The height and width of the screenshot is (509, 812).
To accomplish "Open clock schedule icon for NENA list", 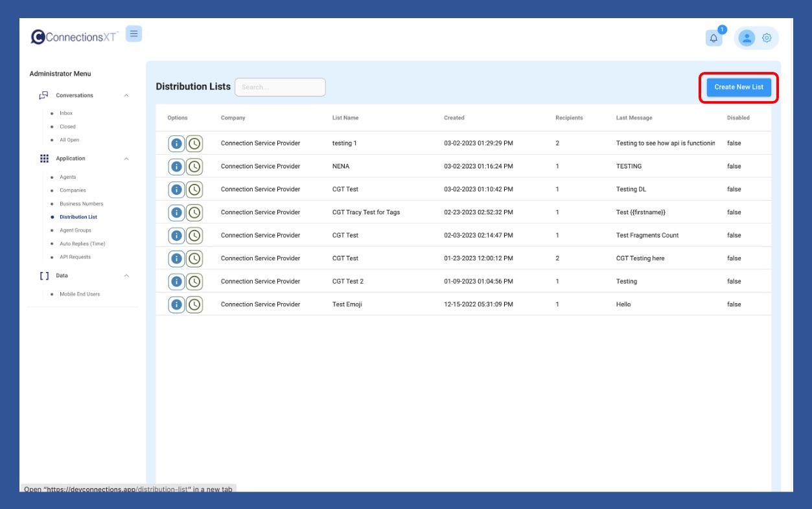I will (x=194, y=166).
